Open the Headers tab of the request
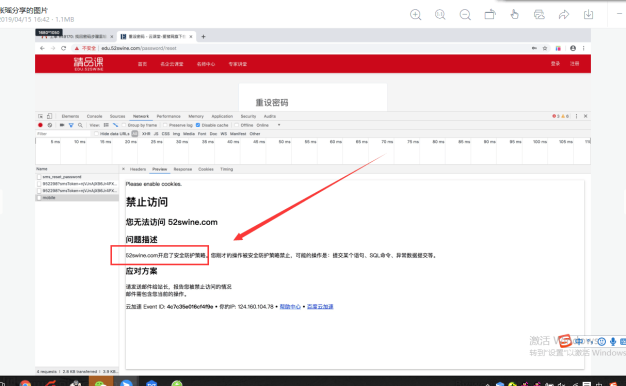The width and height of the screenshot is (626, 386). tap(138, 169)
